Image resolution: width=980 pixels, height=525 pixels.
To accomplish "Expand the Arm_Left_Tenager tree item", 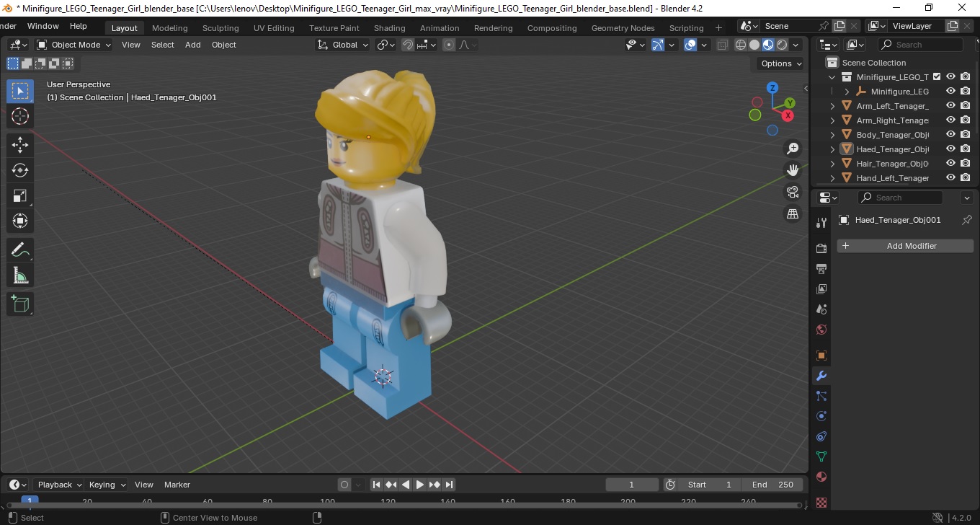I will 833,106.
